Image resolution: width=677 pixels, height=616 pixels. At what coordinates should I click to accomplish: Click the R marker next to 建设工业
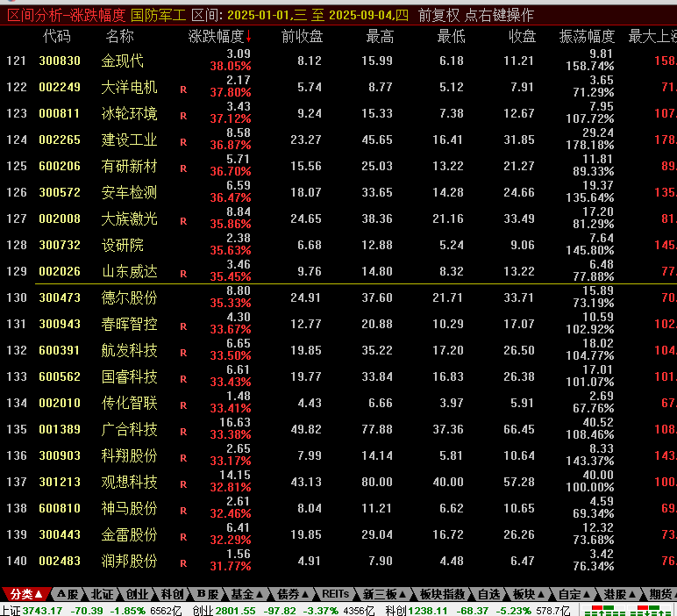point(183,142)
